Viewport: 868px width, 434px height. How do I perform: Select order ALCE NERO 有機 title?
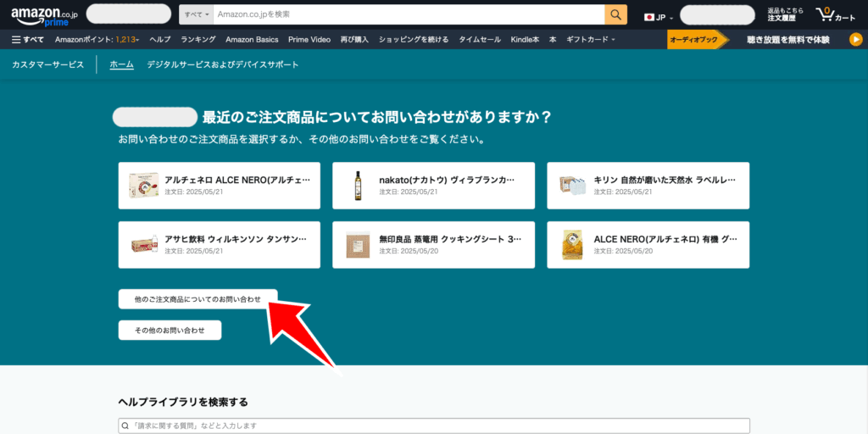click(665, 239)
